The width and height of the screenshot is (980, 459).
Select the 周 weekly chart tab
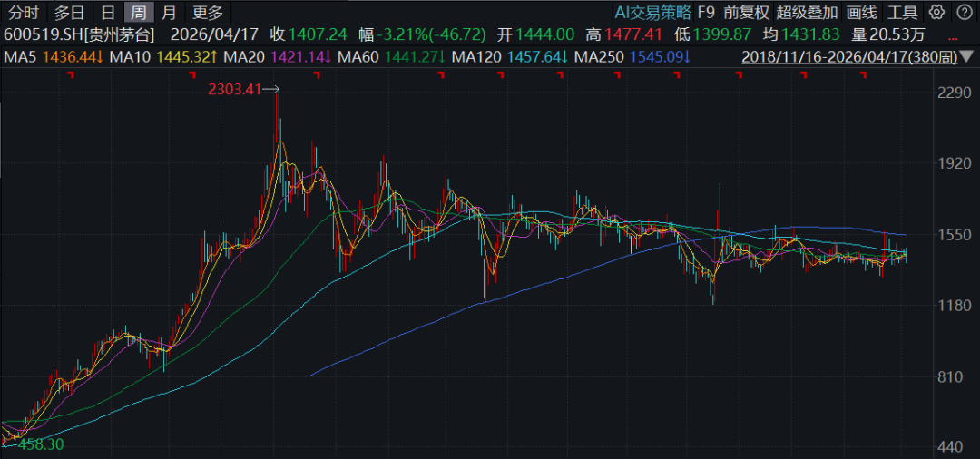coord(138,11)
